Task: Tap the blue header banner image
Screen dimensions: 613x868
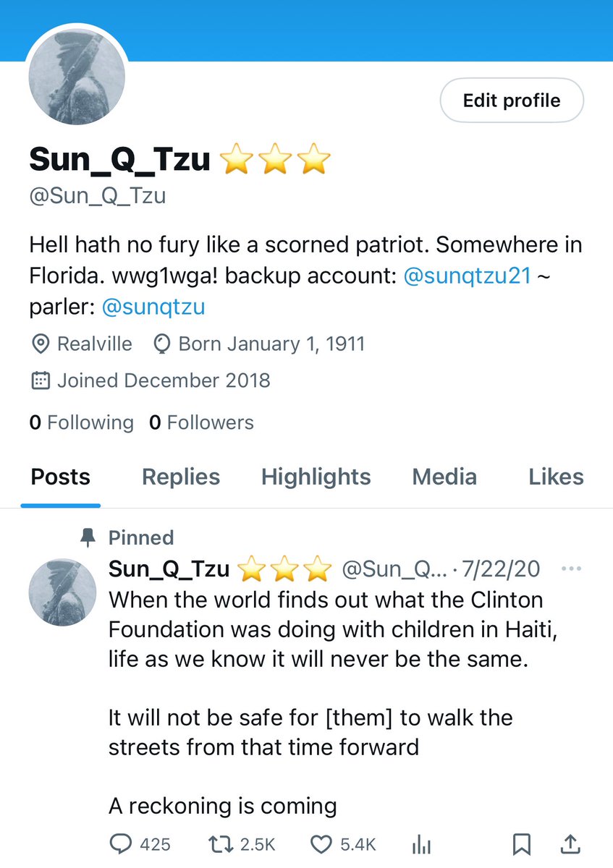Action: (362, 29)
